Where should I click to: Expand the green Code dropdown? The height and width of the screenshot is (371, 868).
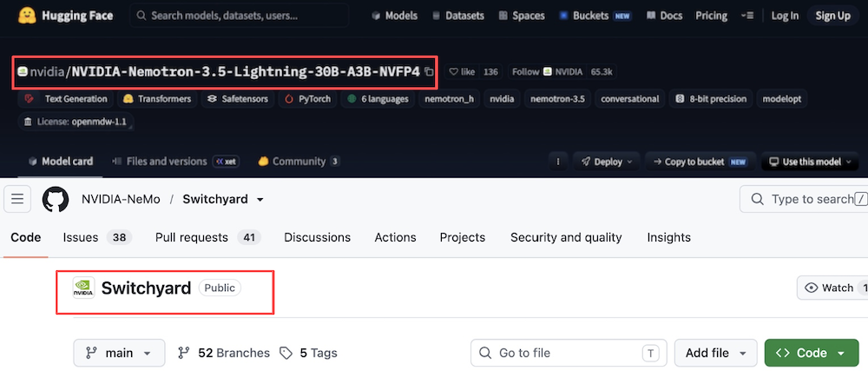[812, 354]
